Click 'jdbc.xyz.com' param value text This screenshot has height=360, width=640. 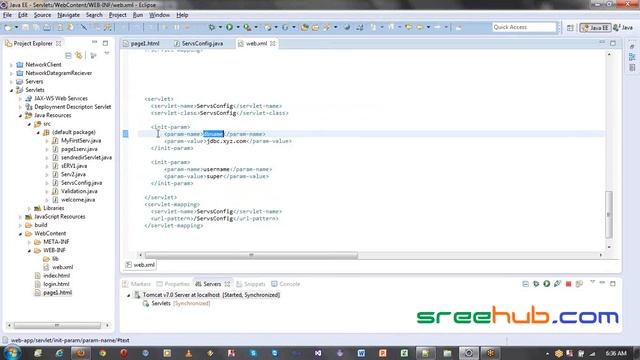[x=227, y=141]
